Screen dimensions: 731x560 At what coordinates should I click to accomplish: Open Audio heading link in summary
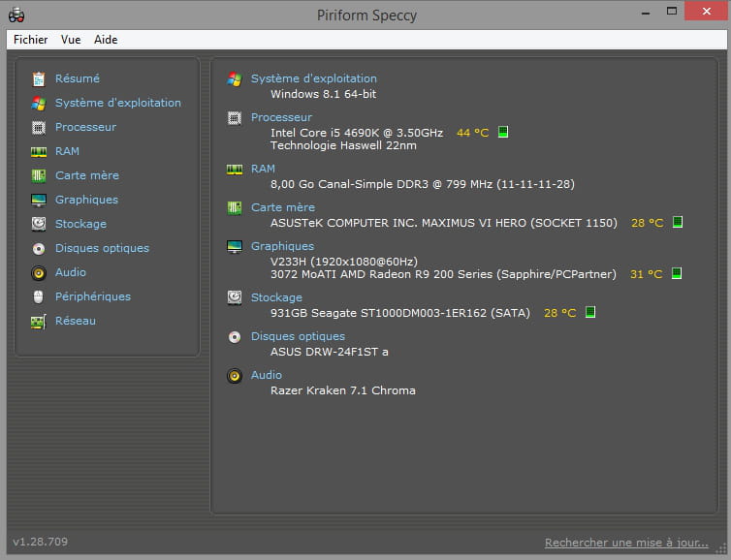(x=267, y=375)
